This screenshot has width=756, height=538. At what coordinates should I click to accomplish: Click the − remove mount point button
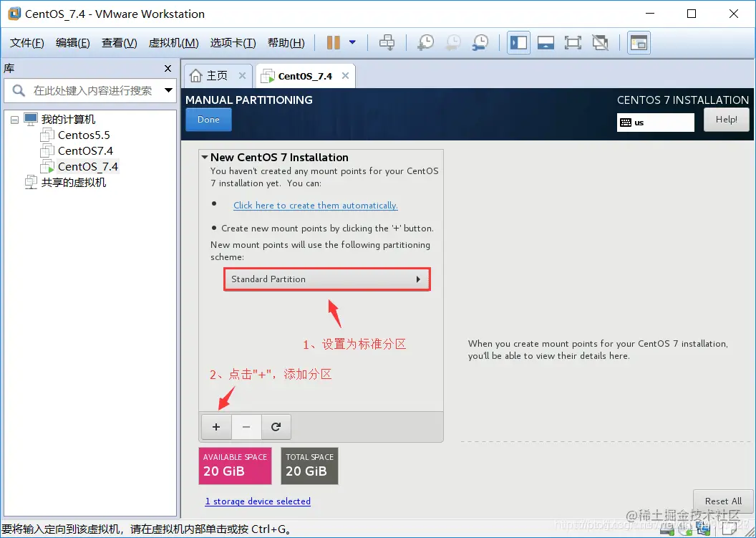246,427
